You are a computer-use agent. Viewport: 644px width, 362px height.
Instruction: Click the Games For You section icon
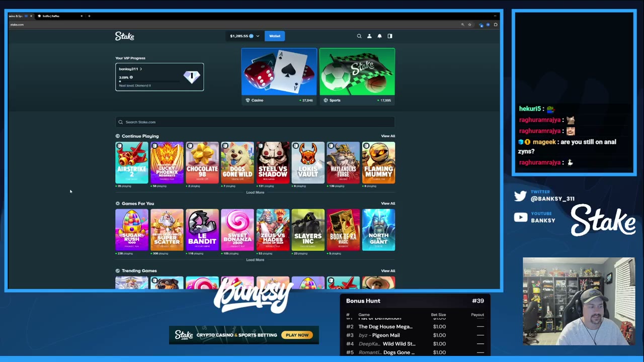tap(118, 204)
